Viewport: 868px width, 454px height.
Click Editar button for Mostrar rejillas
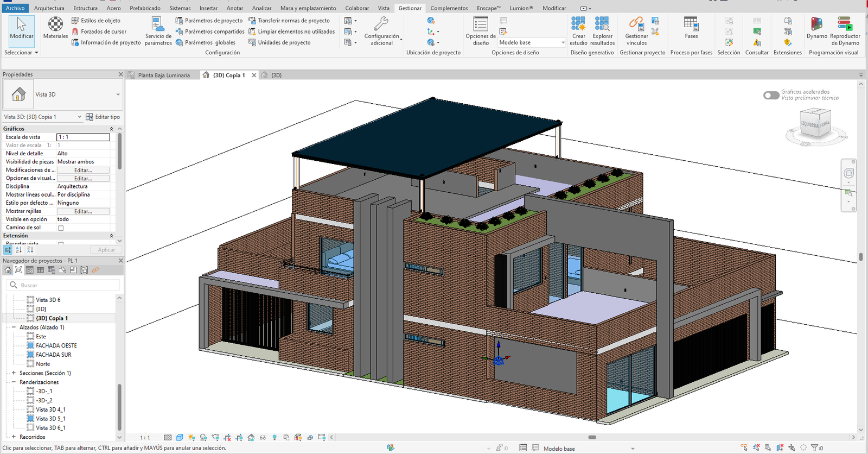coord(83,211)
